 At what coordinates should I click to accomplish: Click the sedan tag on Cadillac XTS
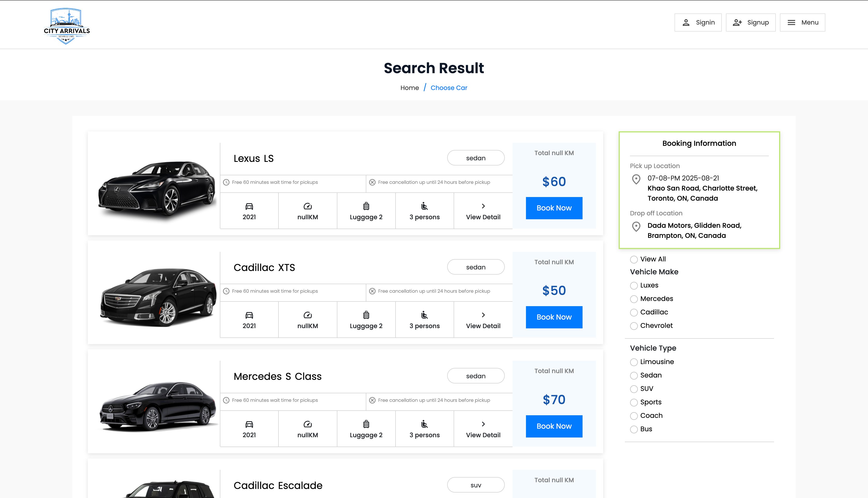click(476, 267)
